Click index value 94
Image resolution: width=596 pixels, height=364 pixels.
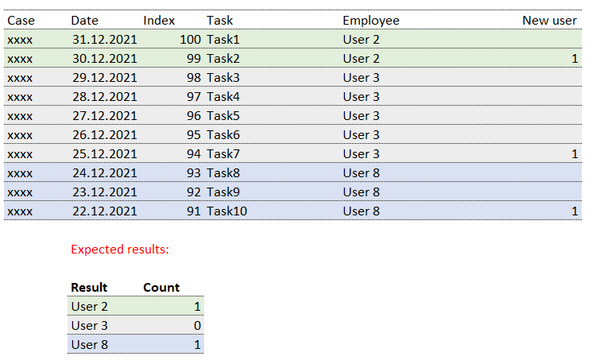(x=194, y=154)
